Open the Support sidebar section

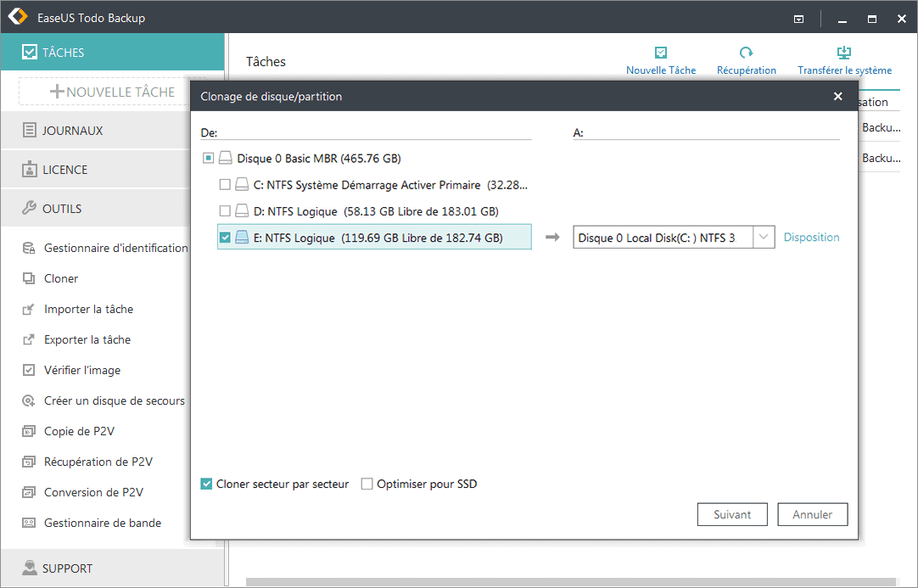click(x=112, y=568)
